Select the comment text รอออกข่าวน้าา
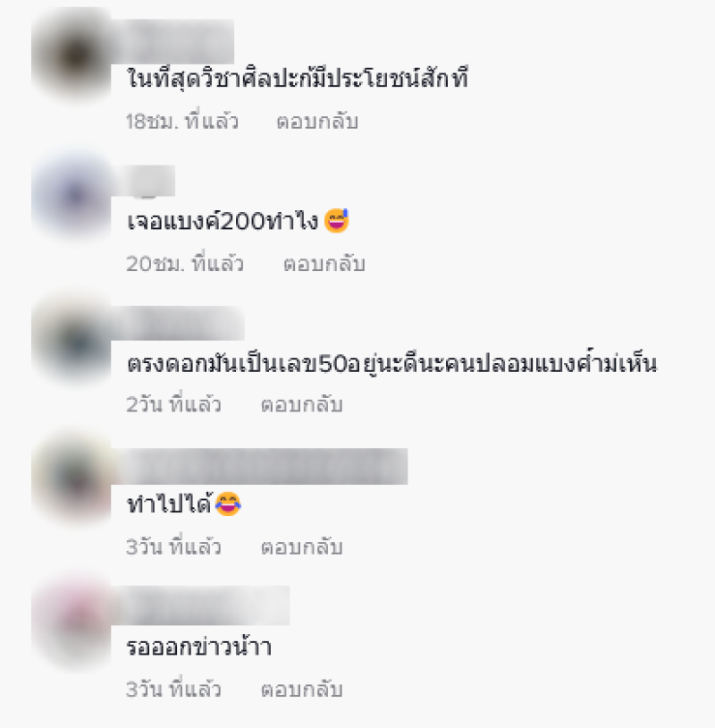 [x=199, y=646]
